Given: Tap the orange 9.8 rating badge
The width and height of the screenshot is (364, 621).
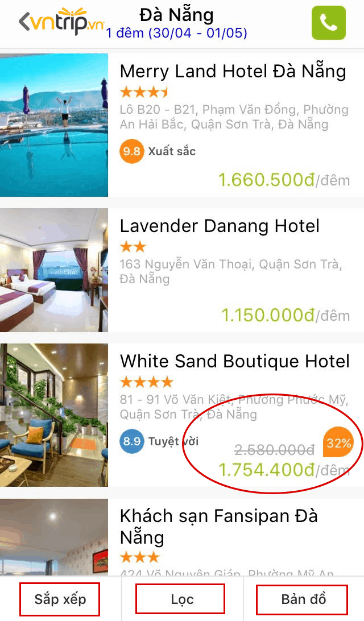Looking at the screenshot, I should (x=131, y=151).
